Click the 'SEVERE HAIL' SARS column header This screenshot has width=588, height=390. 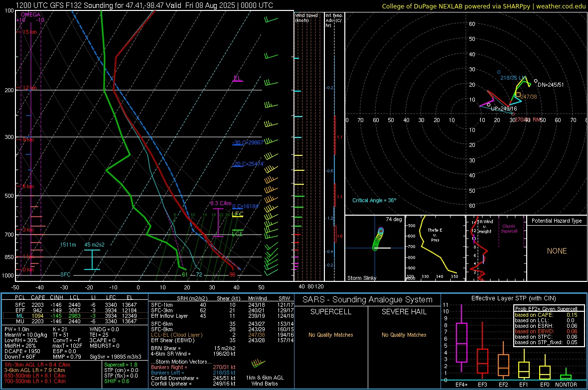pos(404,312)
